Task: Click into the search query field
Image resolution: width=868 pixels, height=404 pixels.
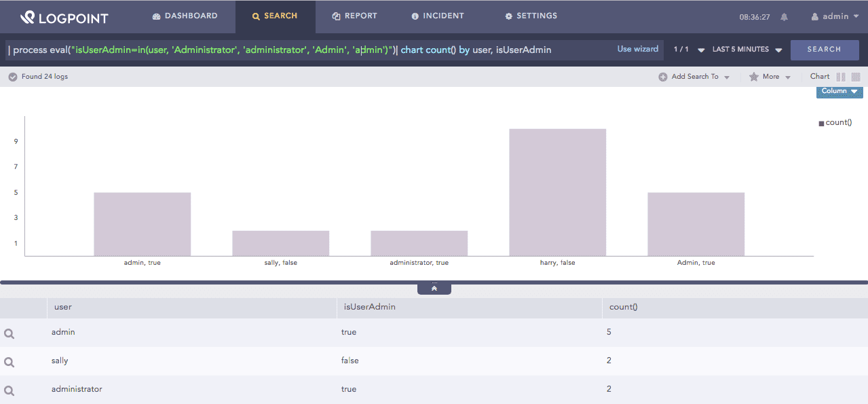Action: tap(305, 50)
